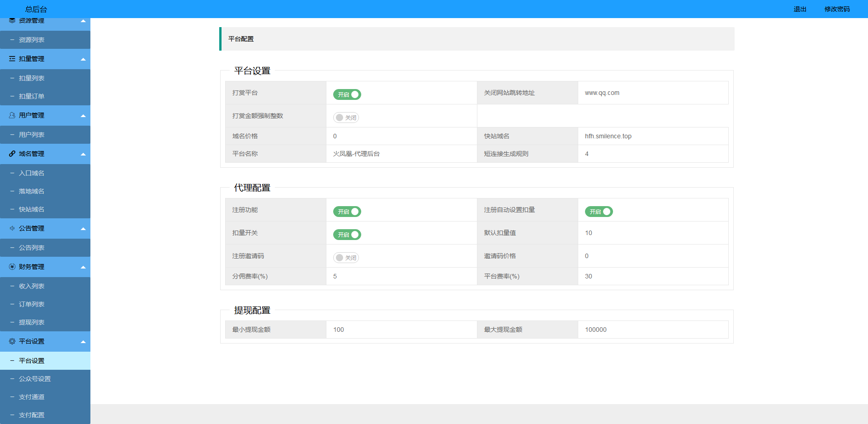
Task: Select the 资源管理 sidebar icon
Action: 12,20
